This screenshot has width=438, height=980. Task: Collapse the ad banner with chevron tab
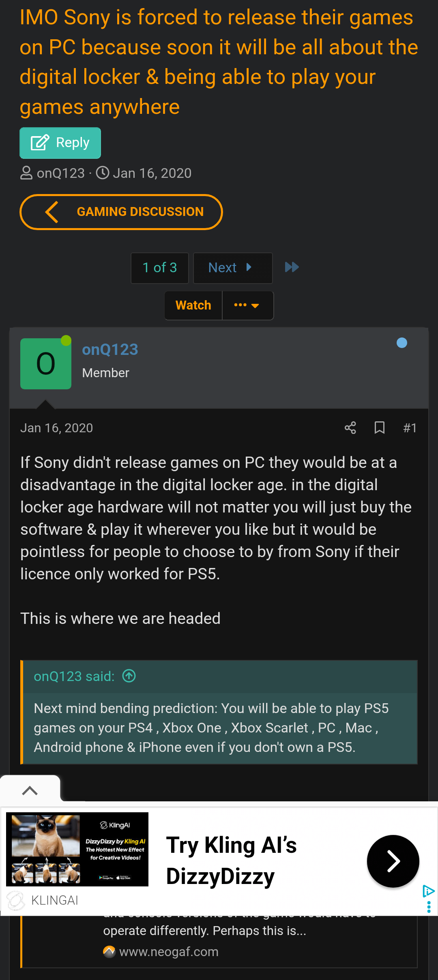pos(30,790)
